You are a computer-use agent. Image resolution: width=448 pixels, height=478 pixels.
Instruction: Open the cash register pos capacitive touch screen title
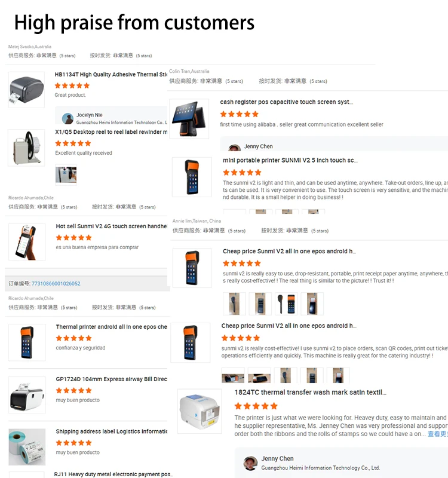pyautogui.click(x=286, y=102)
